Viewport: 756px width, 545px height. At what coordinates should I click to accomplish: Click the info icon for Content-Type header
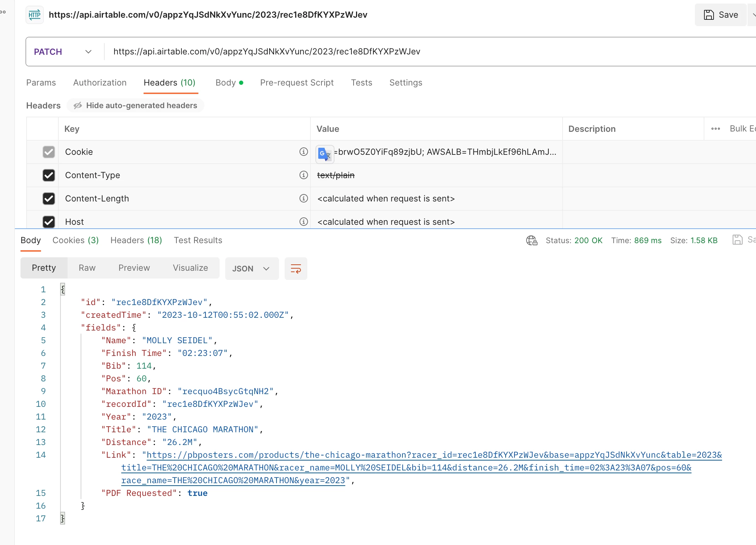click(303, 175)
